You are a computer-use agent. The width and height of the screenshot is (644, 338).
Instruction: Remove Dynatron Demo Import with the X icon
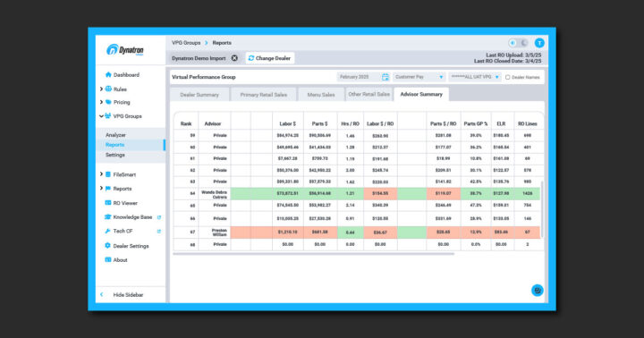(x=234, y=58)
